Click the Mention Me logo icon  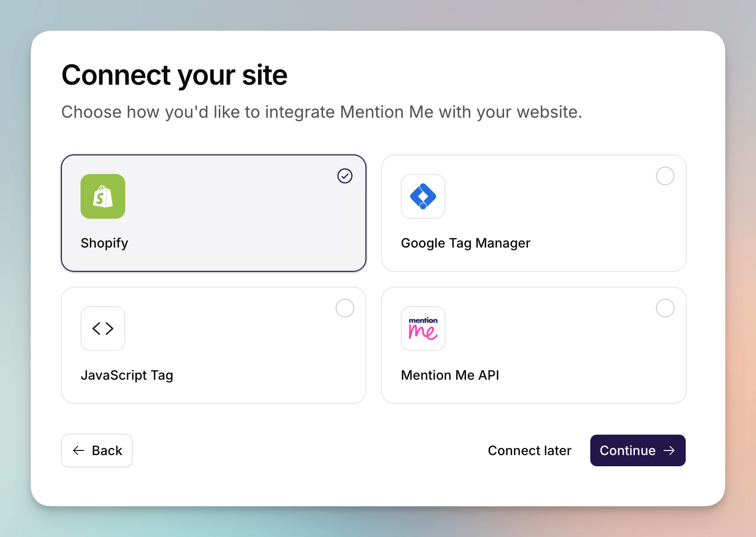click(x=423, y=329)
